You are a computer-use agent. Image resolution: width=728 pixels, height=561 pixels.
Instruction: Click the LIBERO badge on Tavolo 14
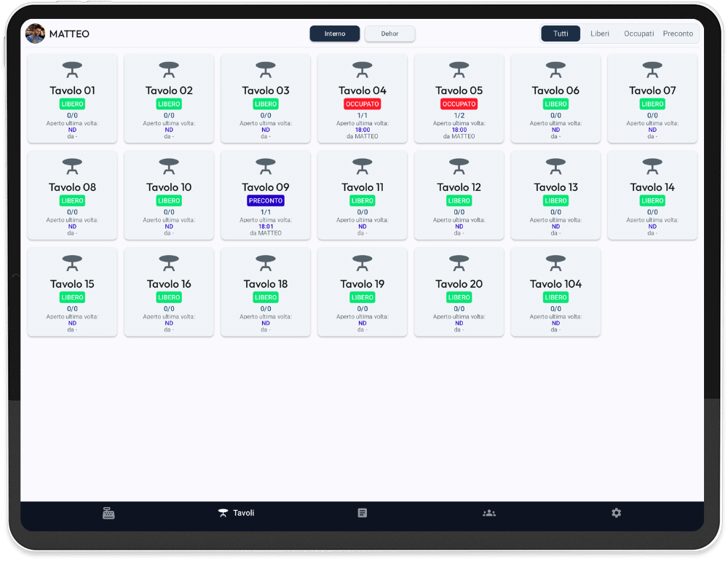click(652, 201)
